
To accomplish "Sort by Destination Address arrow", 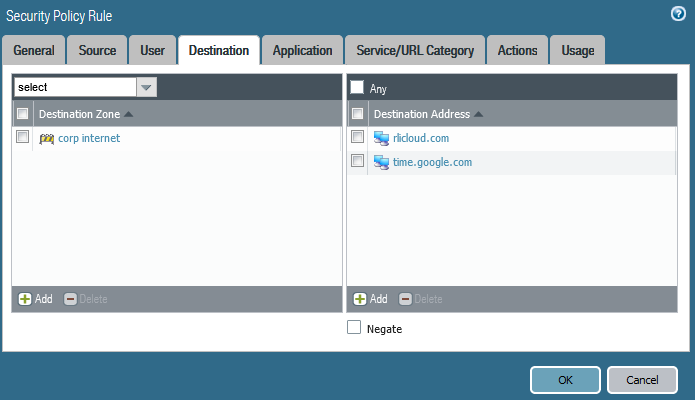I will tap(478, 114).
